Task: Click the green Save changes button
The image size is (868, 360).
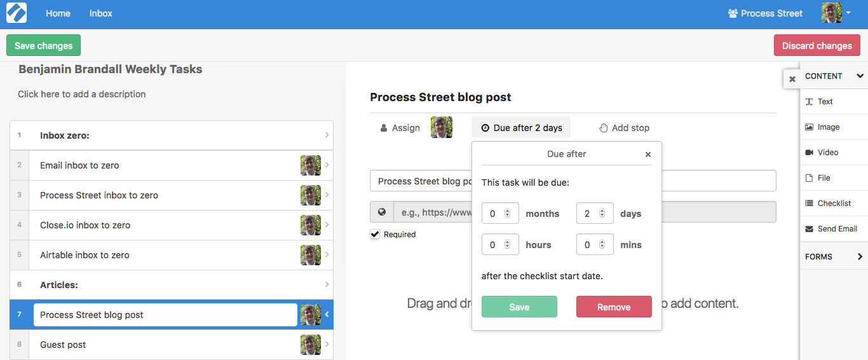Action: click(43, 45)
